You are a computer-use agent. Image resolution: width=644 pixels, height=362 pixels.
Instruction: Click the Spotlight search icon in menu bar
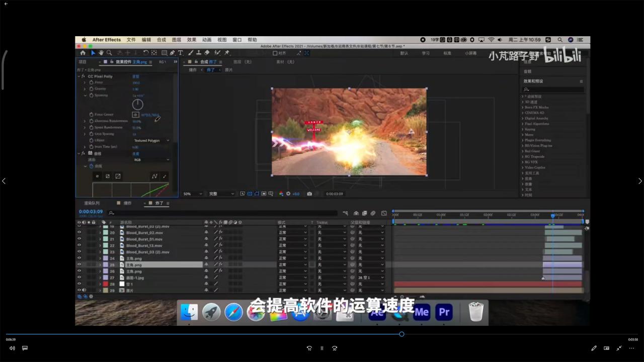click(560, 40)
